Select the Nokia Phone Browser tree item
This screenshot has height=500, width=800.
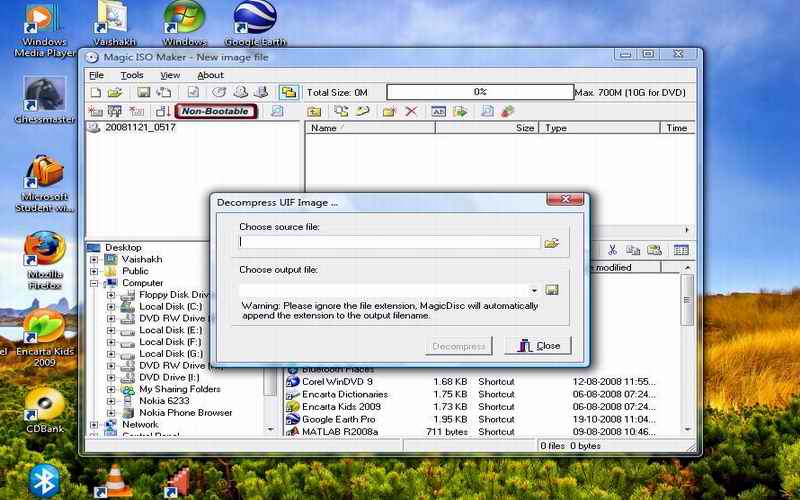coord(185,412)
